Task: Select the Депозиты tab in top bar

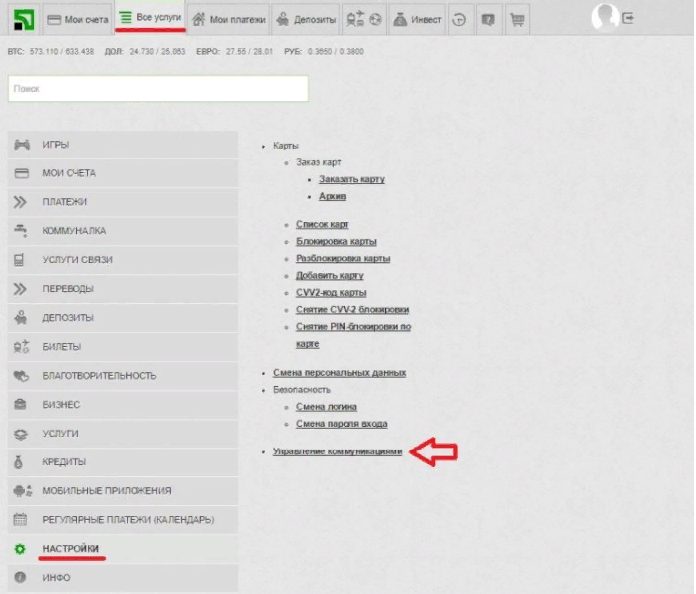Action: coord(305,19)
